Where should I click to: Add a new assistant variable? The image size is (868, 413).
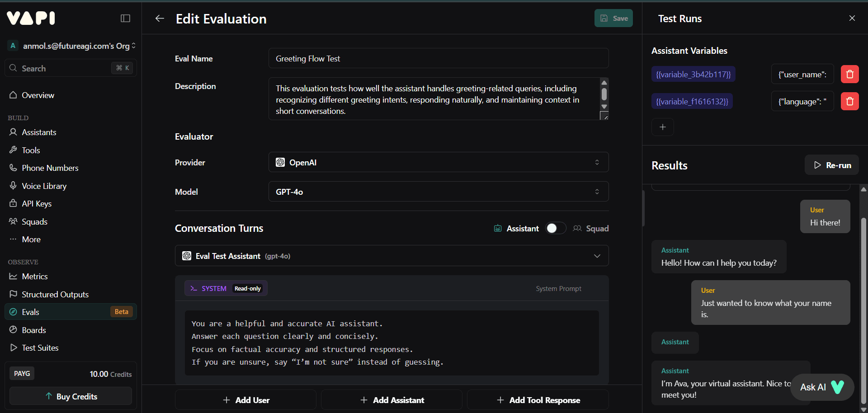(663, 127)
